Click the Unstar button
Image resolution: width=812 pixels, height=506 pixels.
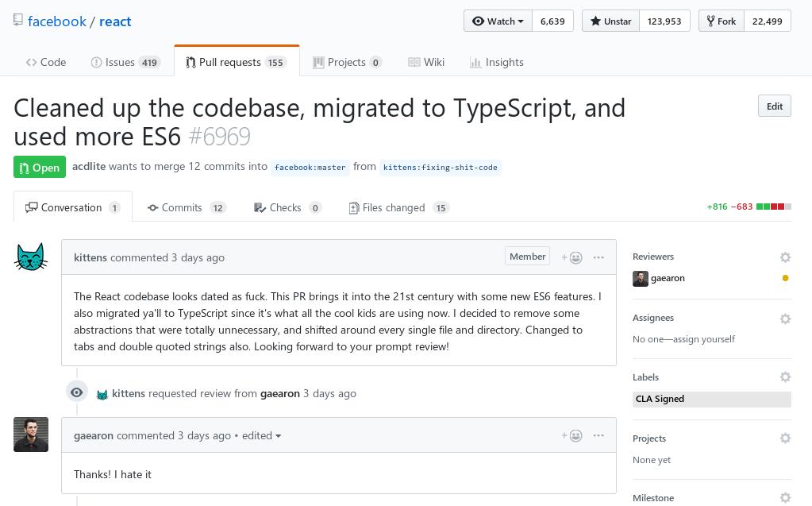click(x=611, y=21)
